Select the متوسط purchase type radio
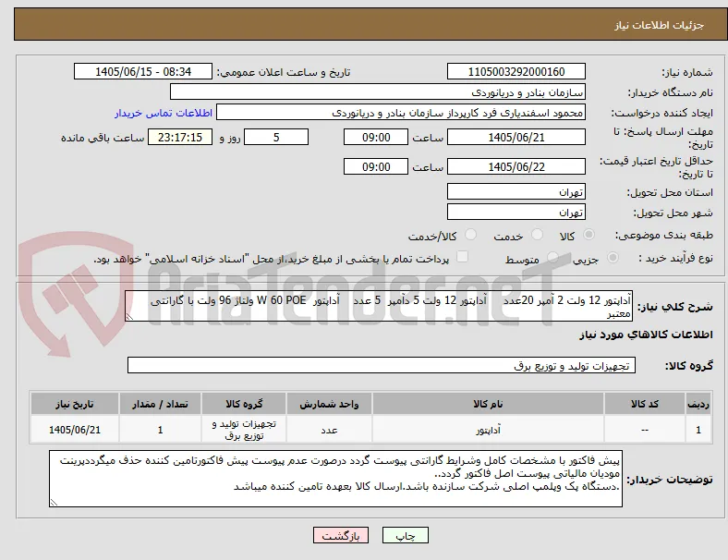The height and width of the screenshot is (560, 728). [552, 258]
